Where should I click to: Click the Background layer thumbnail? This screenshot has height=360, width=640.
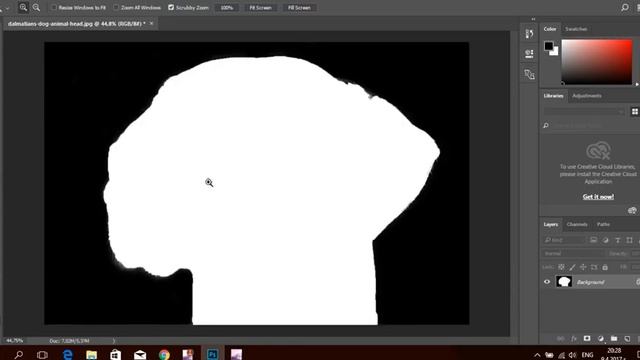click(x=564, y=282)
